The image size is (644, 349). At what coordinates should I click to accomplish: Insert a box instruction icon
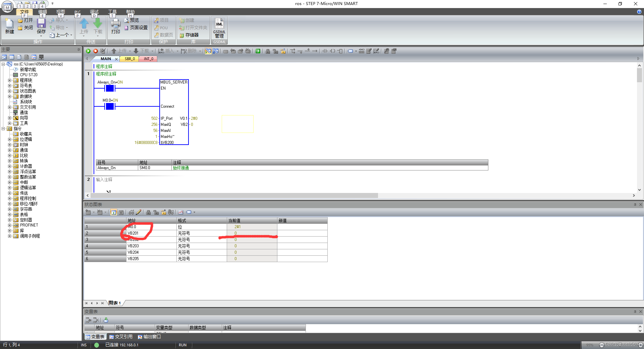click(340, 51)
